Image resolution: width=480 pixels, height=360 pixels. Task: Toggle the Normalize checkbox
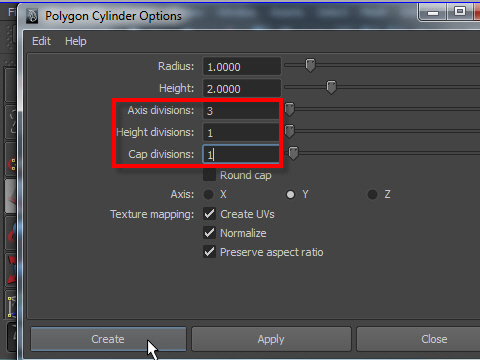(x=209, y=233)
